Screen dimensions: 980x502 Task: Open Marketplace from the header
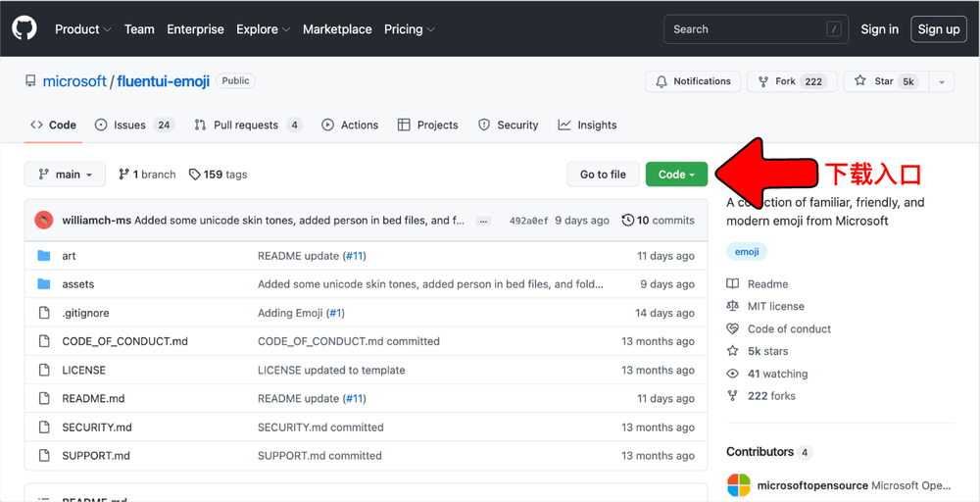click(337, 29)
